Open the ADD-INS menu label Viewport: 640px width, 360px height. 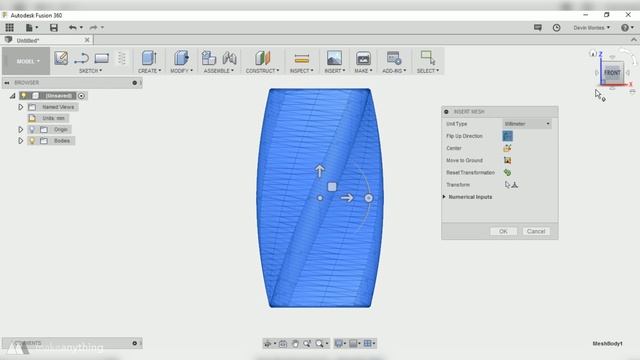click(394, 71)
